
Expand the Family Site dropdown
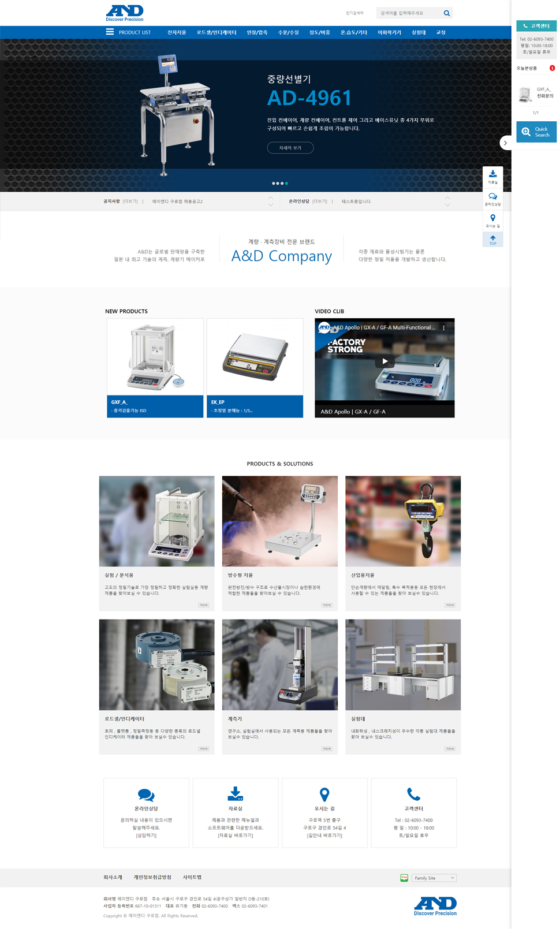coord(434,878)
